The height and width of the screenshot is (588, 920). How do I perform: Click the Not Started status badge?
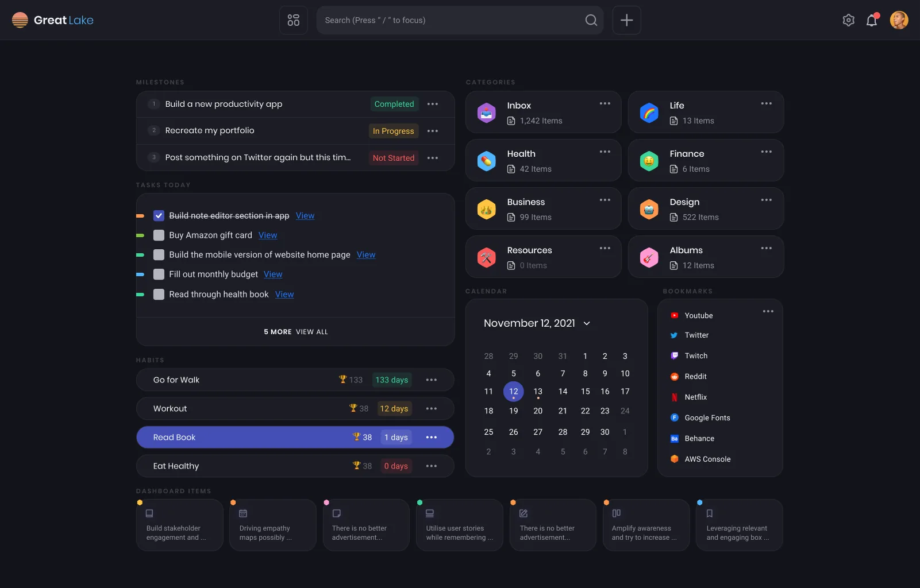[x=394, y=158]
